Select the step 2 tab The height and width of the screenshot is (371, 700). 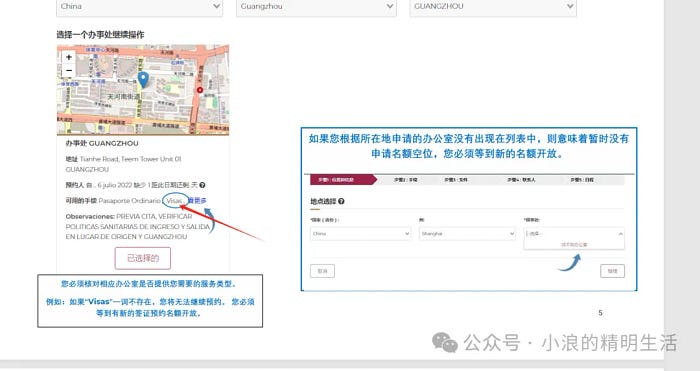(405, 179)
